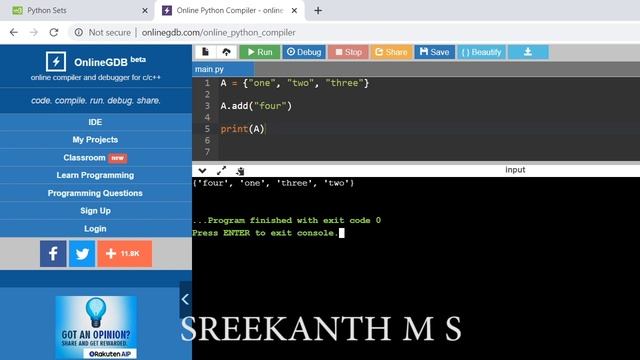640x360 pixels.
Task: Copy console output with clipboard icon
Action: pos(240,171)
